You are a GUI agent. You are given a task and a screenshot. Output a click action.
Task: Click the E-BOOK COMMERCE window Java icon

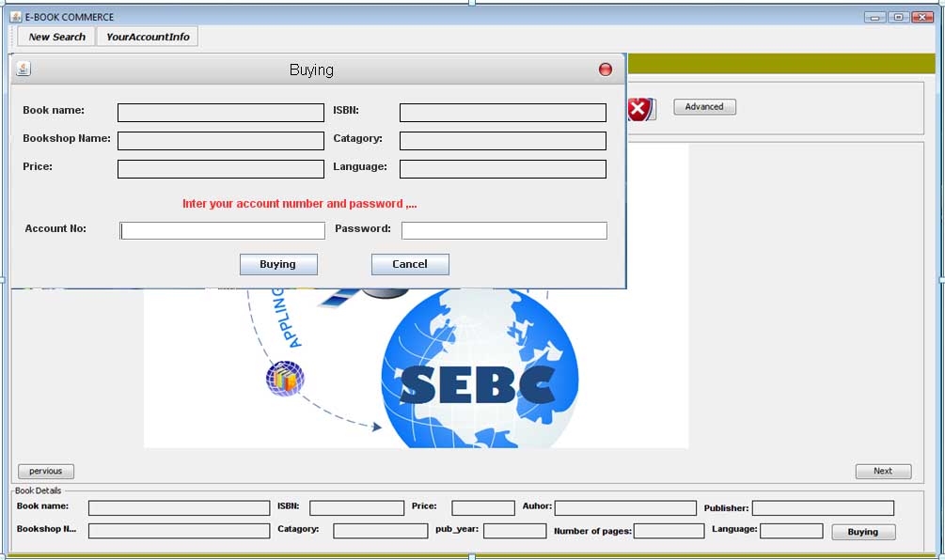tap(15, 17)
